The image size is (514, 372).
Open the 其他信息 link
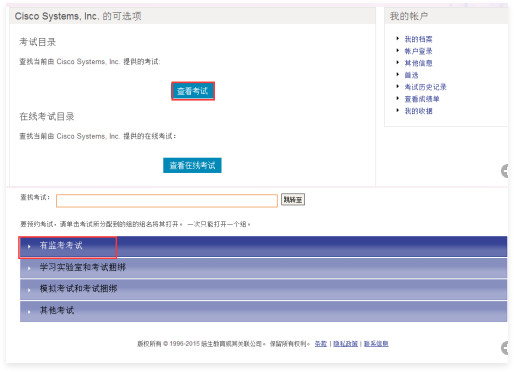418,63
